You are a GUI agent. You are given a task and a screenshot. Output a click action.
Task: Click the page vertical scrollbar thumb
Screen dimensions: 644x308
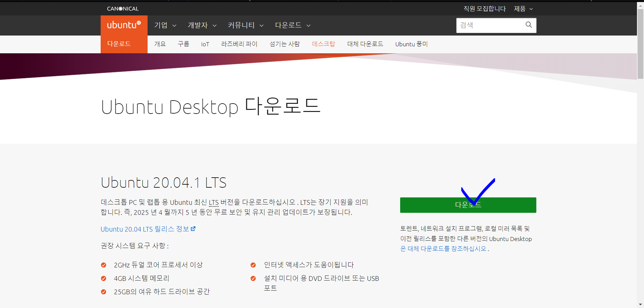640,44
